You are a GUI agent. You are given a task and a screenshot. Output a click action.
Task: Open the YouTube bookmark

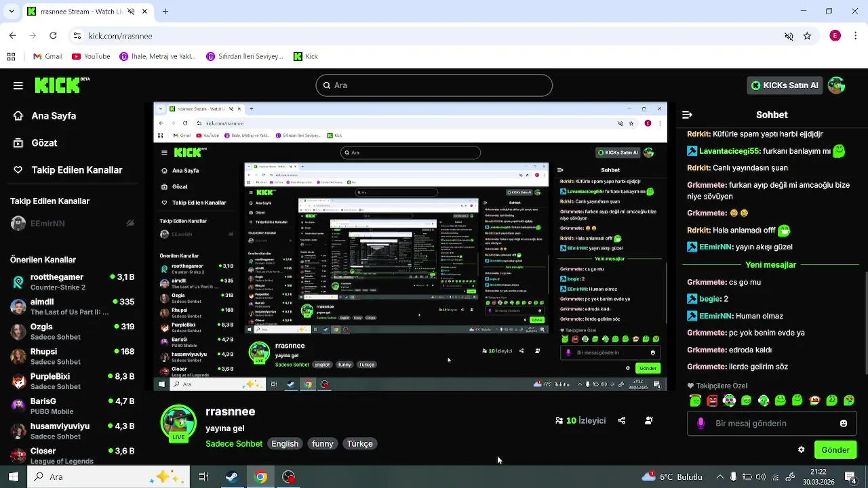(91, 56)
